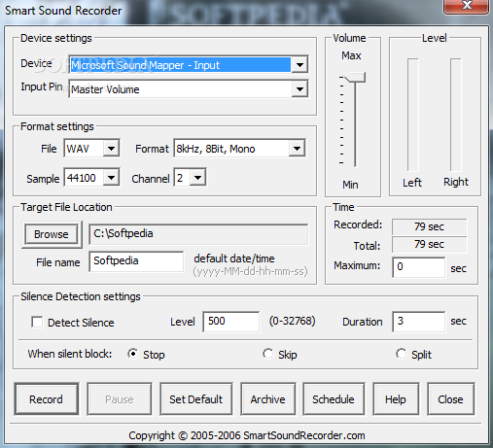
Task: Browse for target file location
Action: (52, 234)
